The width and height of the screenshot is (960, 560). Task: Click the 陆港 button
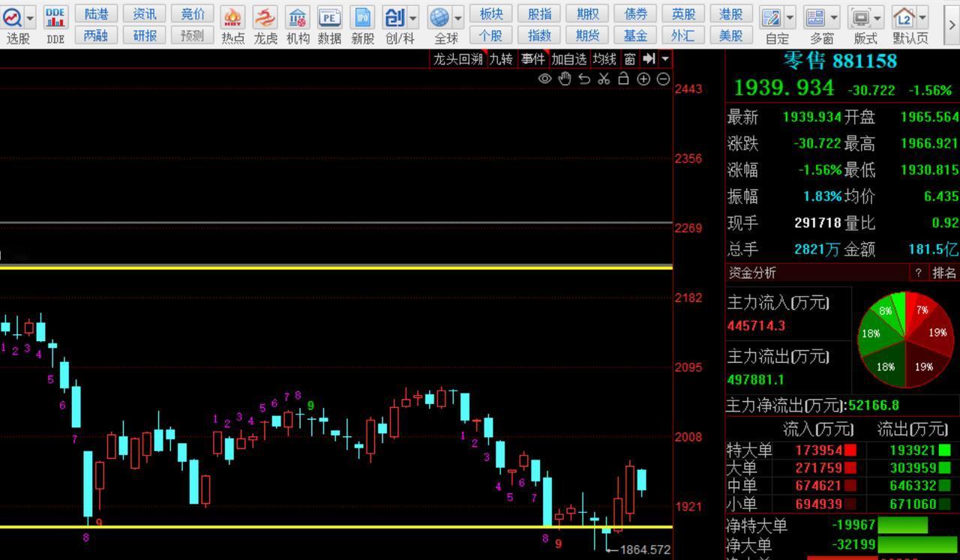click(97, 14)
